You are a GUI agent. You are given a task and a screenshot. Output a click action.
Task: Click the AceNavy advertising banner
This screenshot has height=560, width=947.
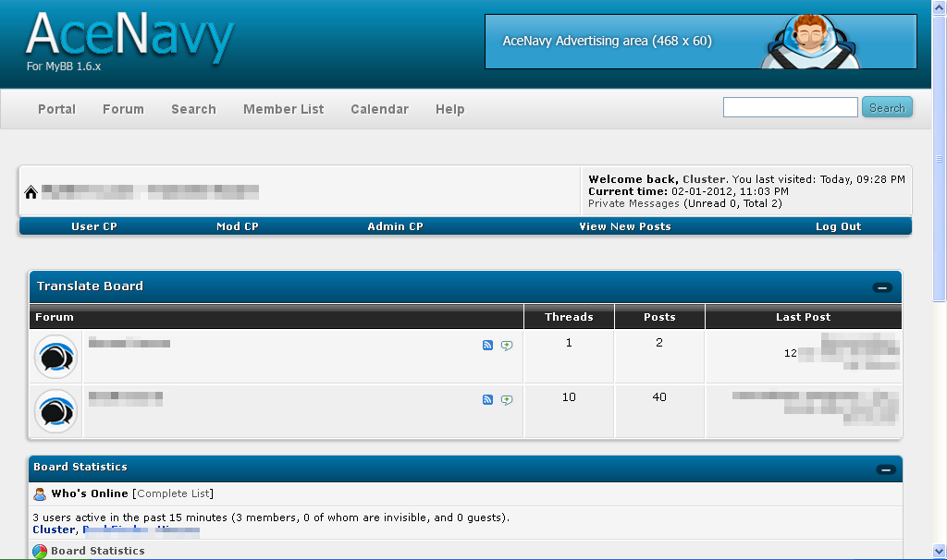coord(700,42)
